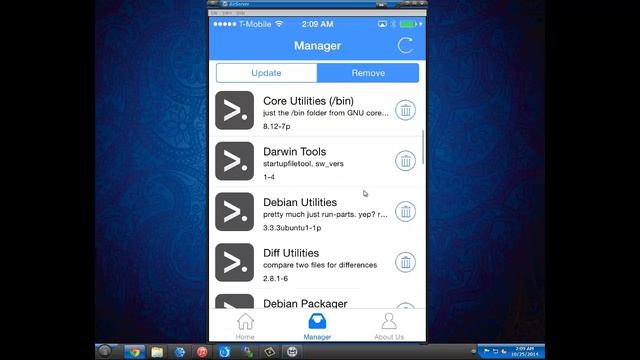Click the taskbar clock showing 2:09 AM

click(x=524, y=351)
